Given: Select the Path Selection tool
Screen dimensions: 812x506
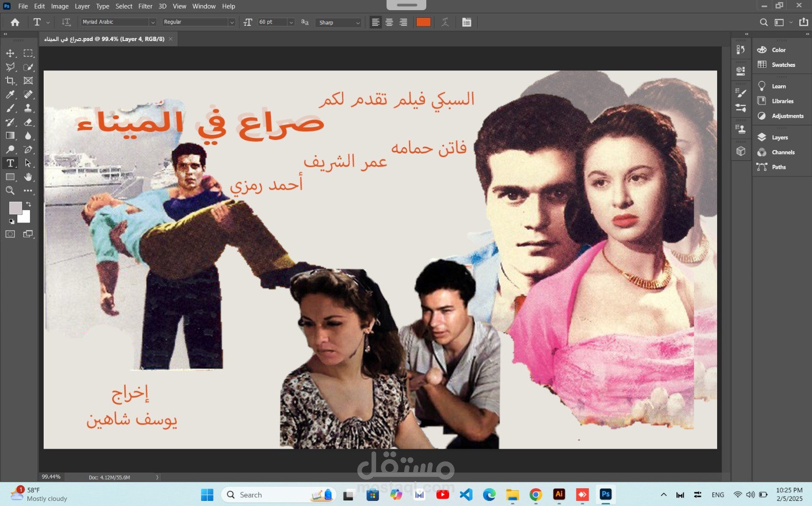Looking at the screenshot, I should pos(28,163).
